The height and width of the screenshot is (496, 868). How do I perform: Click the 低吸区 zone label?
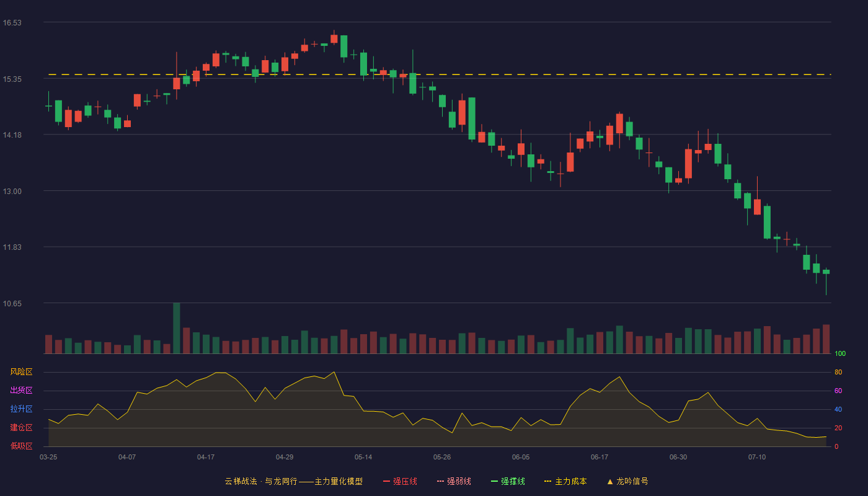coord(21,446)
